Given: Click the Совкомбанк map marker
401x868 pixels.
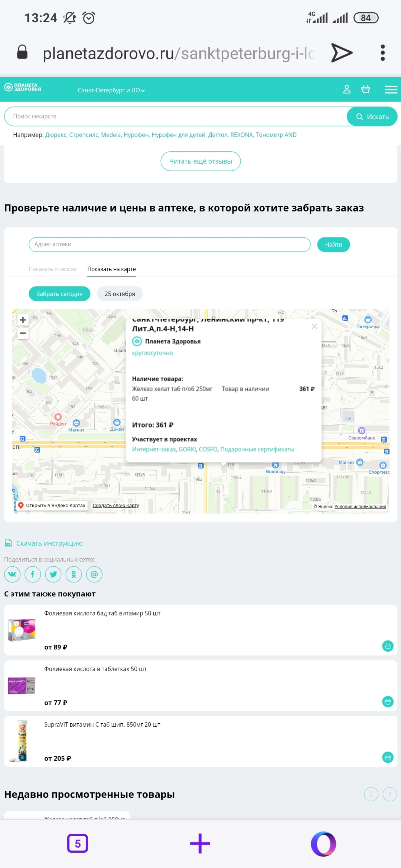Looking at the screenshot, I should [x=362, y=431].
